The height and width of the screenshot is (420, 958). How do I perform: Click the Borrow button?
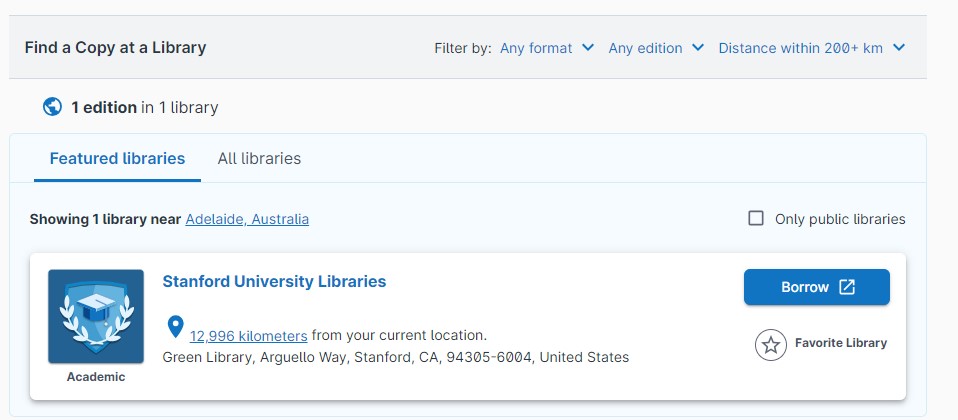817,287
